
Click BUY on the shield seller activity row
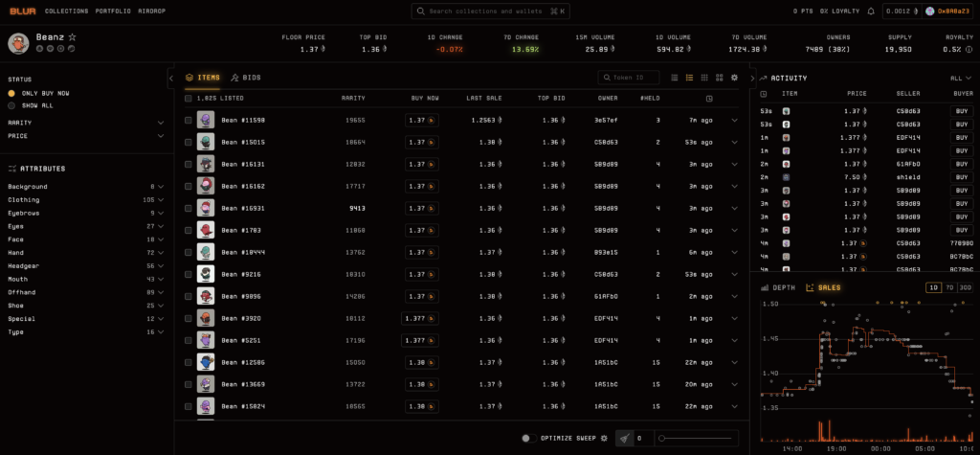[x=962, y=177]
